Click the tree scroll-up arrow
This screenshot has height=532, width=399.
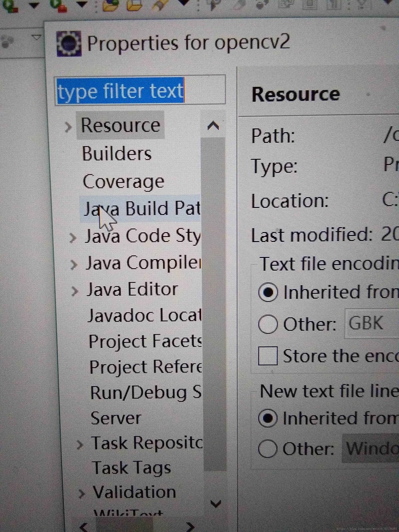213,126
